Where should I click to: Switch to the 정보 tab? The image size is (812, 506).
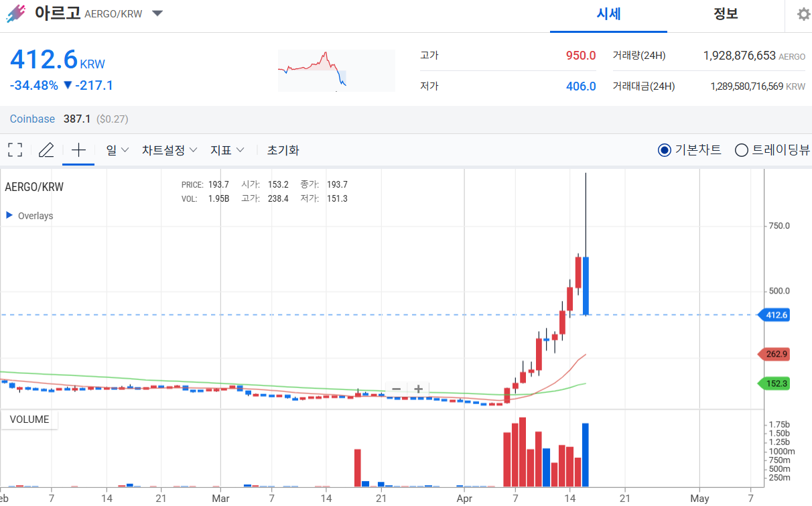point(726,14)
